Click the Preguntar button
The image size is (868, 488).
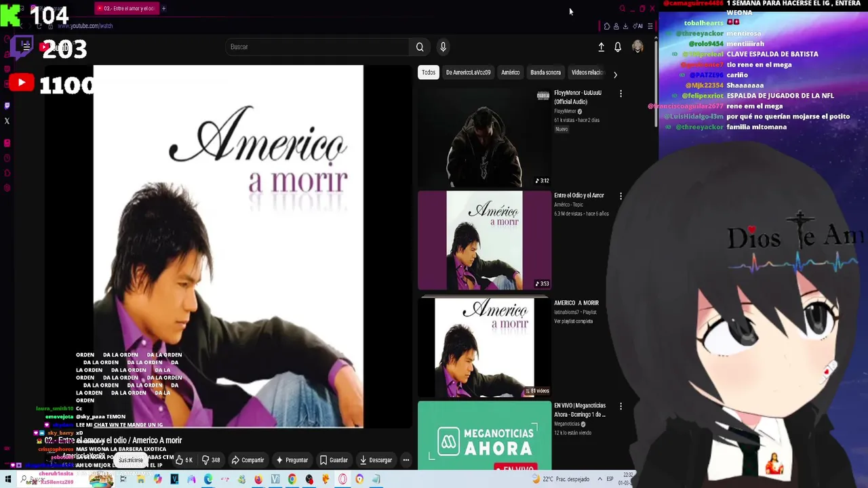[292, 460]
